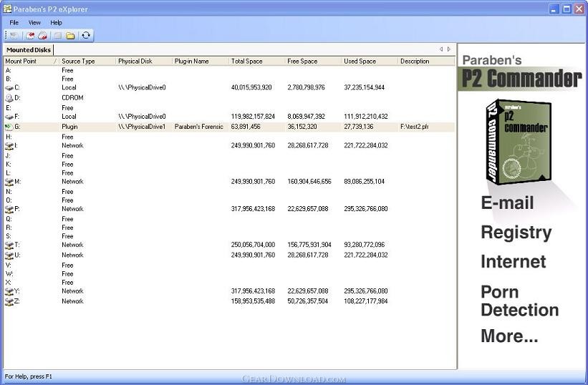Sort by the Used Space column header

point(370,61)
